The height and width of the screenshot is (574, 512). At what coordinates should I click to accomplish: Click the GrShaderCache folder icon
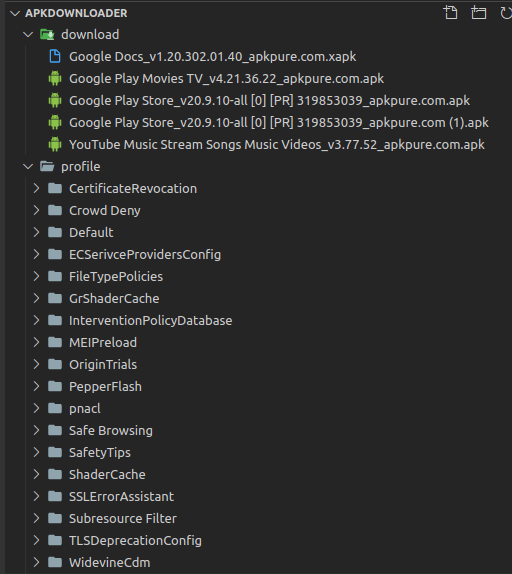(55, 298)
